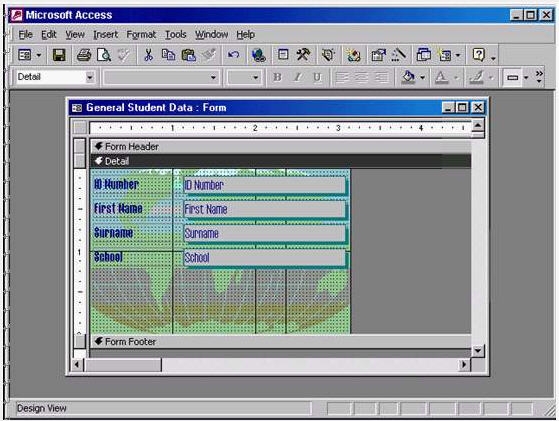This screenshot has width=559, height=421.
Task: Run the Spelling check tool
Action: pos(123,55)
